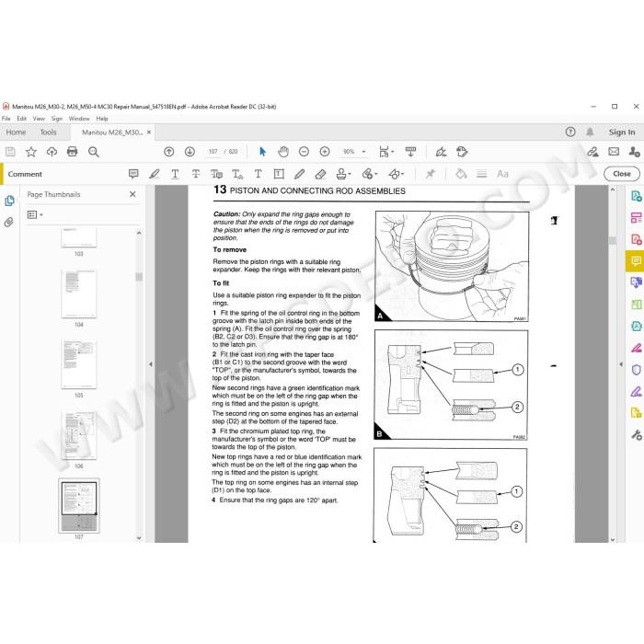Collapse the left navigation pane arrow
This screenshot has height=644, width=644.
tap(151, 364)
